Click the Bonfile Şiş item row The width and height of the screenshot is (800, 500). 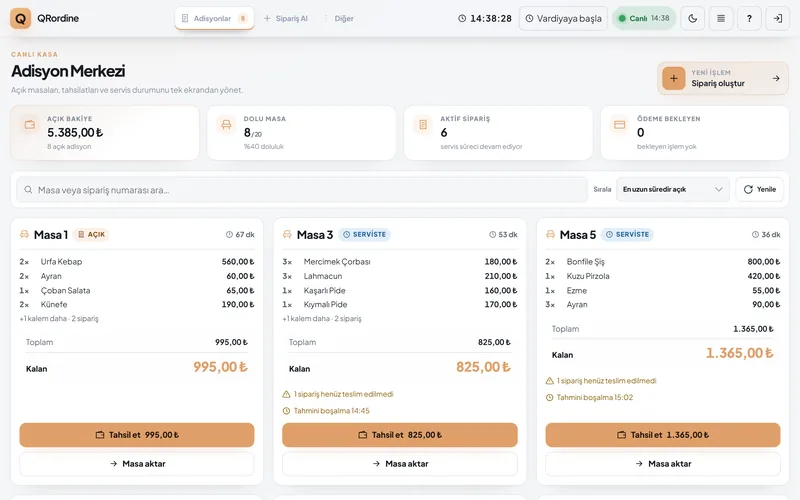pyautogui.click(x=663, y=262)
